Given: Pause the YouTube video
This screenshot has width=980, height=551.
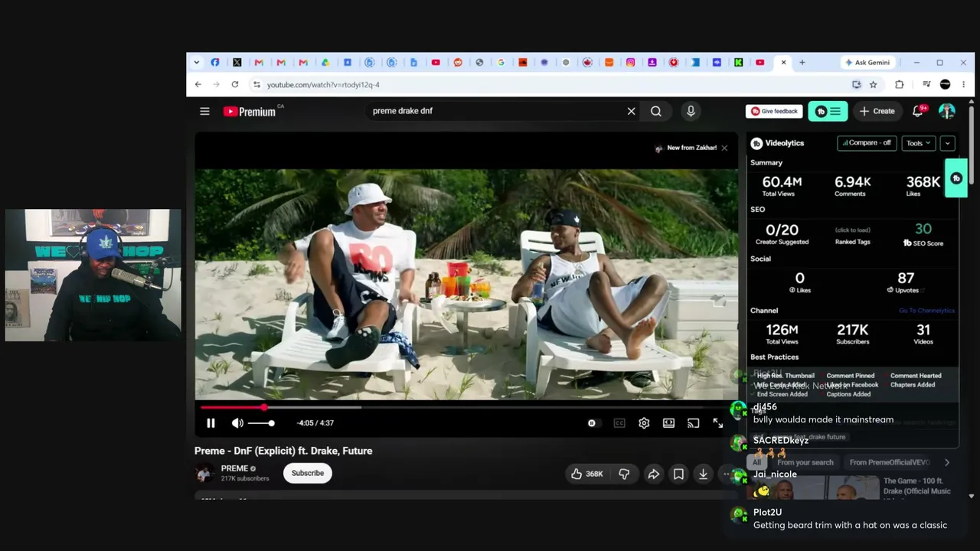Looking at the screenshot, I should click(211, 423).
